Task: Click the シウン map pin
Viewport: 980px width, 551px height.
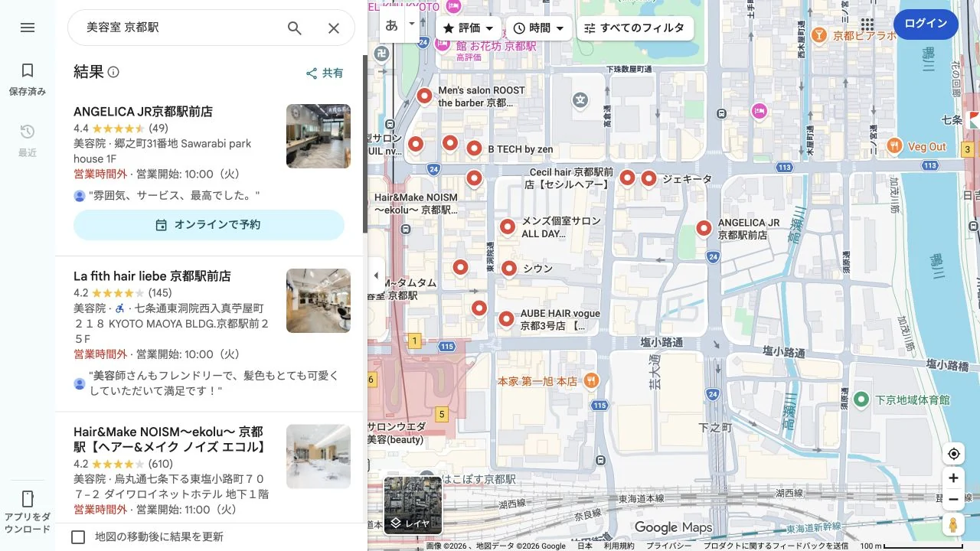Action: point(509,268)
